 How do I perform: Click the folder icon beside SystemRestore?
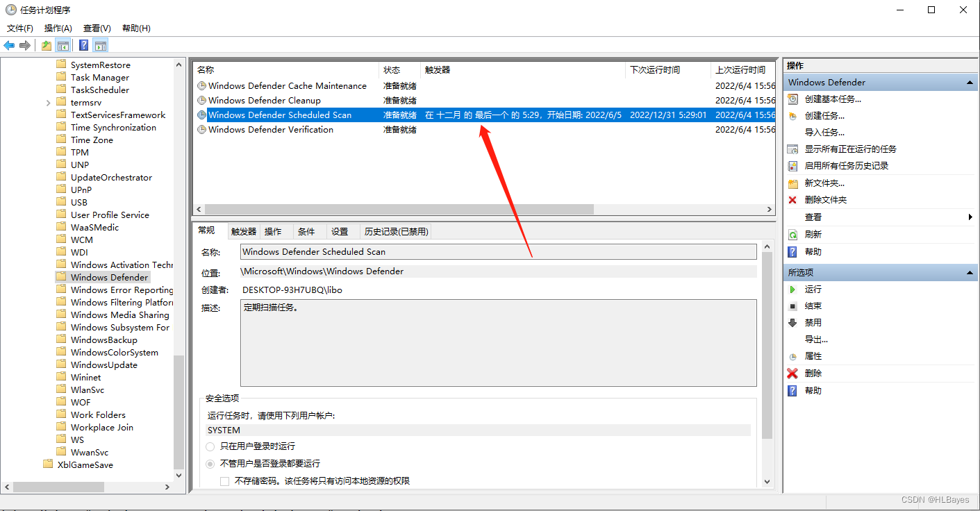pos(61,65)
